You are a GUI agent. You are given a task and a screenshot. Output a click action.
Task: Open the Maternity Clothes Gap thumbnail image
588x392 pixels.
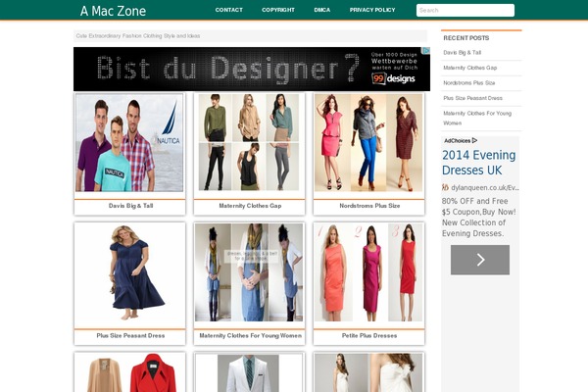(249, 142)
